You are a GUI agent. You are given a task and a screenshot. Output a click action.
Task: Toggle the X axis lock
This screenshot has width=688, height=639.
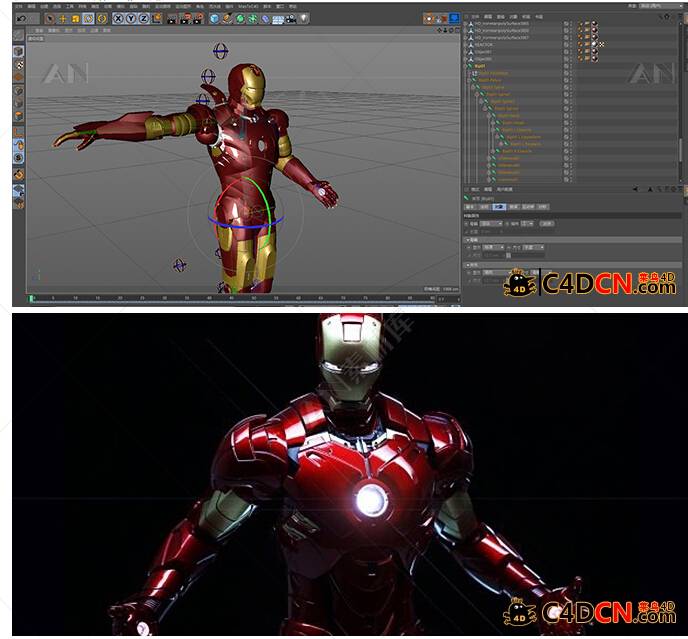tap(118, 18)
